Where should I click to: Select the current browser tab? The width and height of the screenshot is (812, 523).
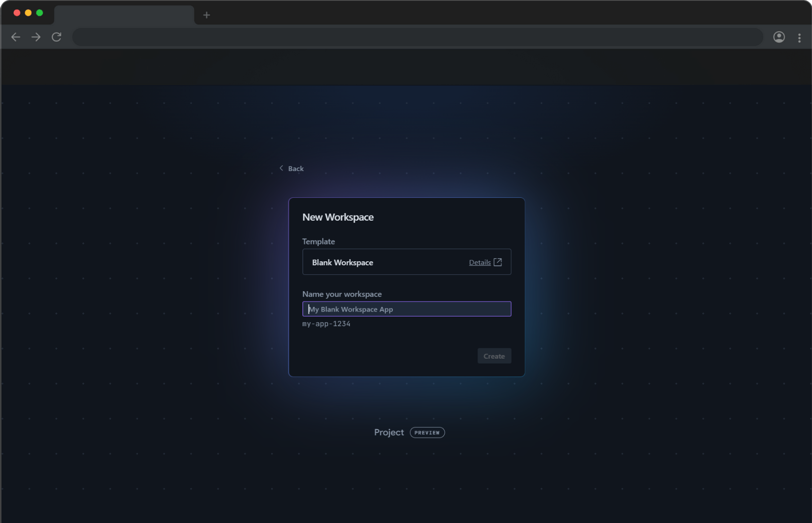[x=124, y=15]
